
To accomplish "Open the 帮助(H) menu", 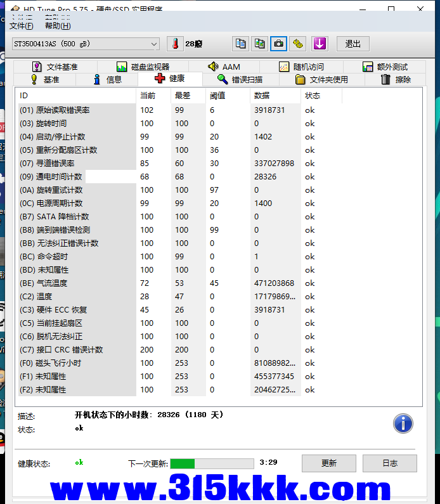I will coord(58,26).
